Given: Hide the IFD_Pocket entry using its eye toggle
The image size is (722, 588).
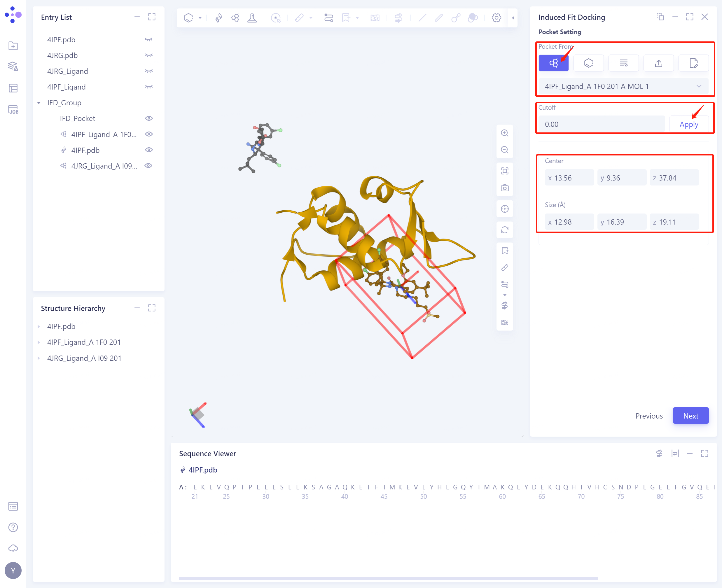Looking at the screenshot, I should click(149, 118).
